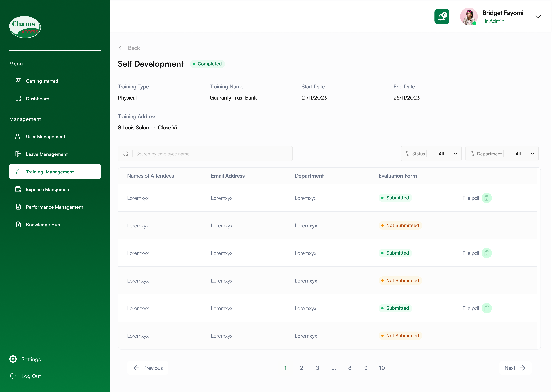Jump to page 9
This screenshot has height=392, width=552.
click(366, 368)
